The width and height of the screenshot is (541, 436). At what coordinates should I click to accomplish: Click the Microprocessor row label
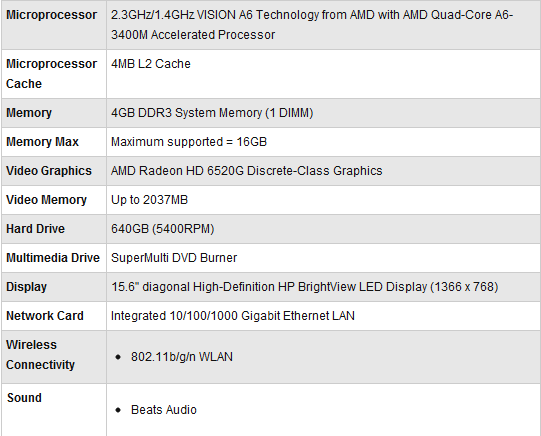(51, 15)
